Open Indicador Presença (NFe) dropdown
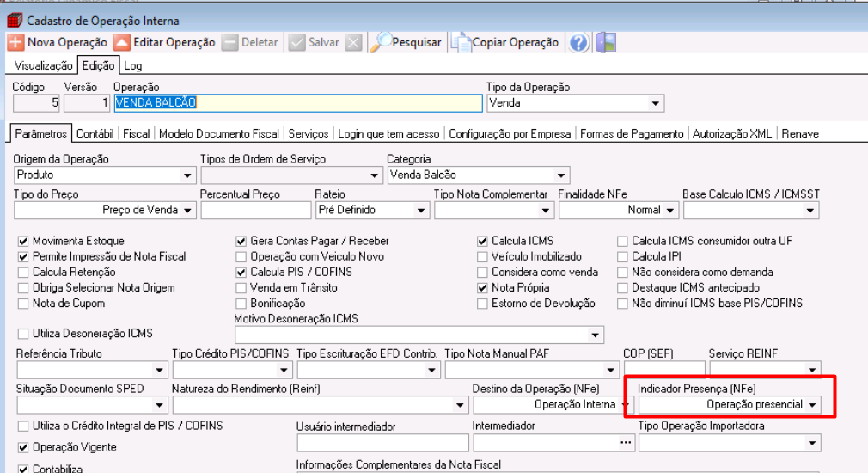 tap(812, 405)
